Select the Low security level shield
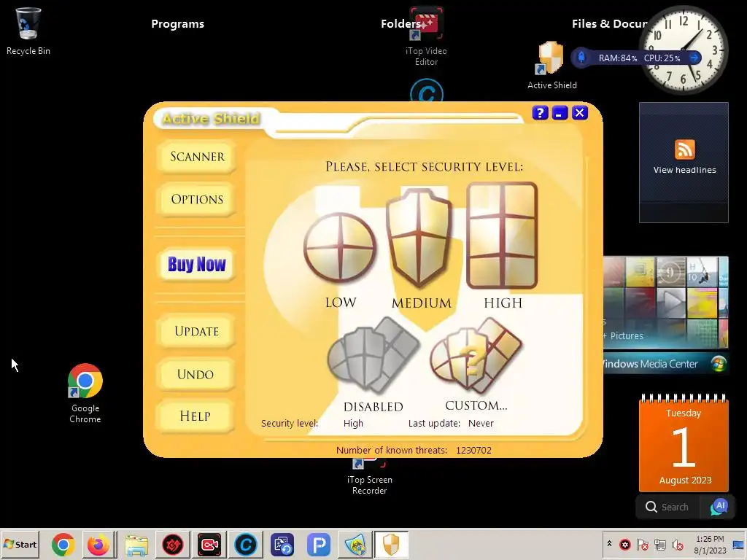The width and height of the screenshot is (747, 560). 340,248
